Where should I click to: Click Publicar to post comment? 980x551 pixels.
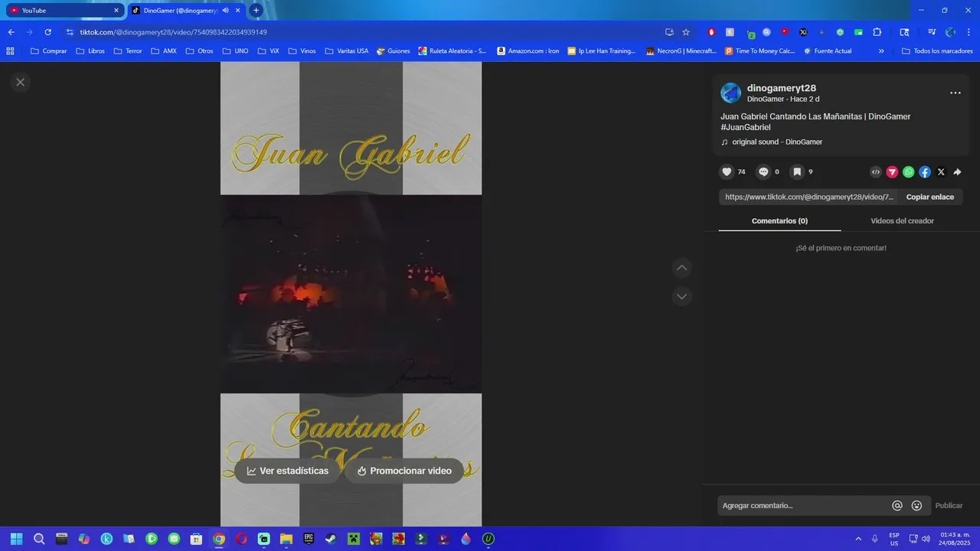[949, 505]
